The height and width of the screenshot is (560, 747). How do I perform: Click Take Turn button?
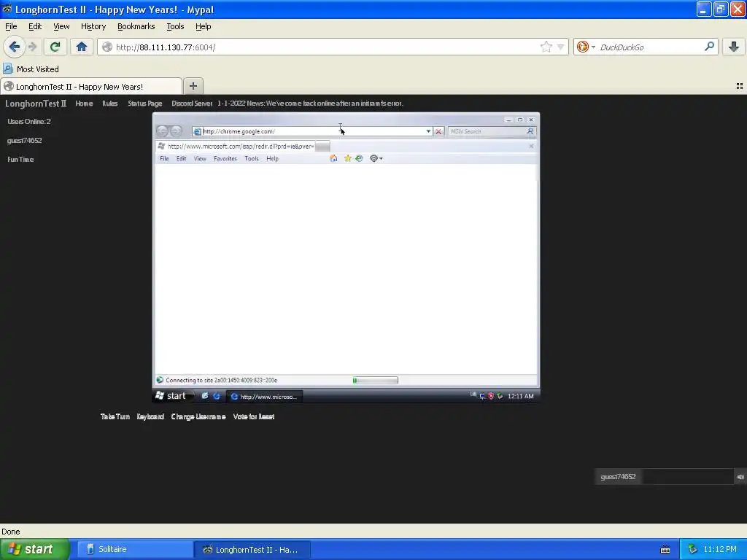tap(115, 416)
